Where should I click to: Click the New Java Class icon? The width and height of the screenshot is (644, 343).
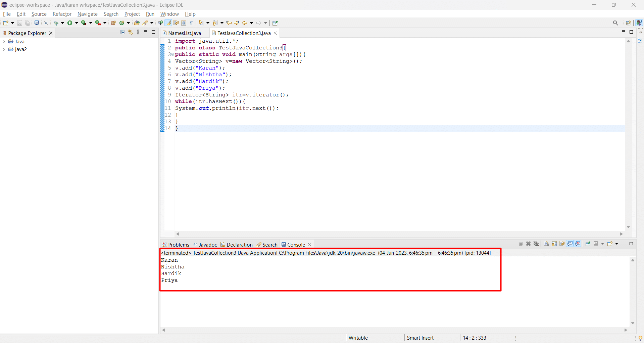122,23
